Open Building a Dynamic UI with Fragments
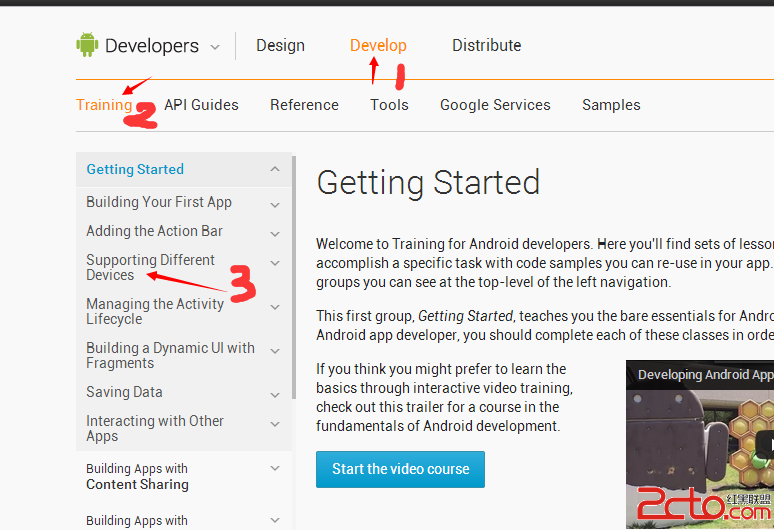 click(170, 355)
